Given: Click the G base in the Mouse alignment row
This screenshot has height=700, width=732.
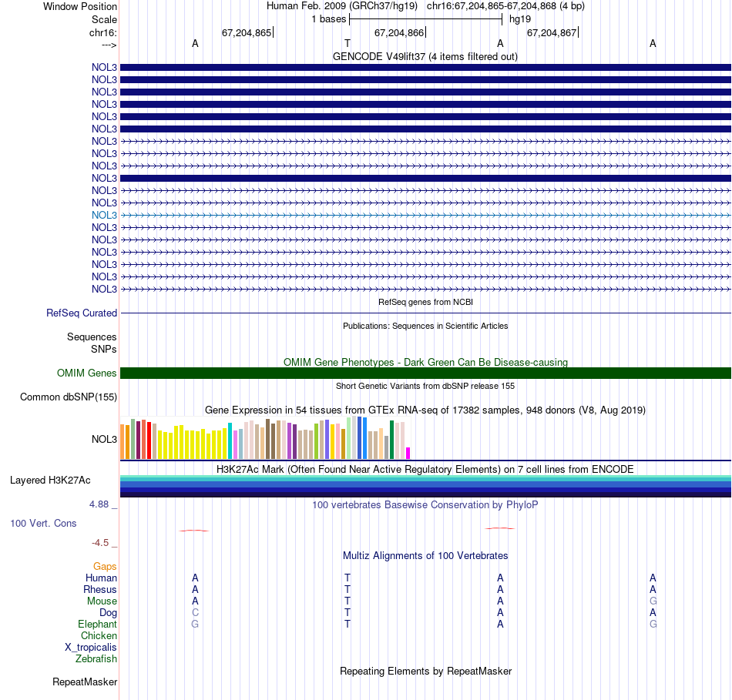Looking at the screenshot, I should click(x=653, y=601).
